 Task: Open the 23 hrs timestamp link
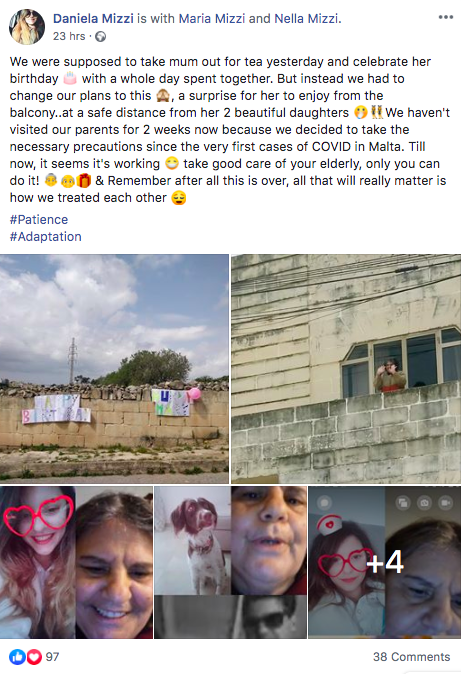[69, 37]
